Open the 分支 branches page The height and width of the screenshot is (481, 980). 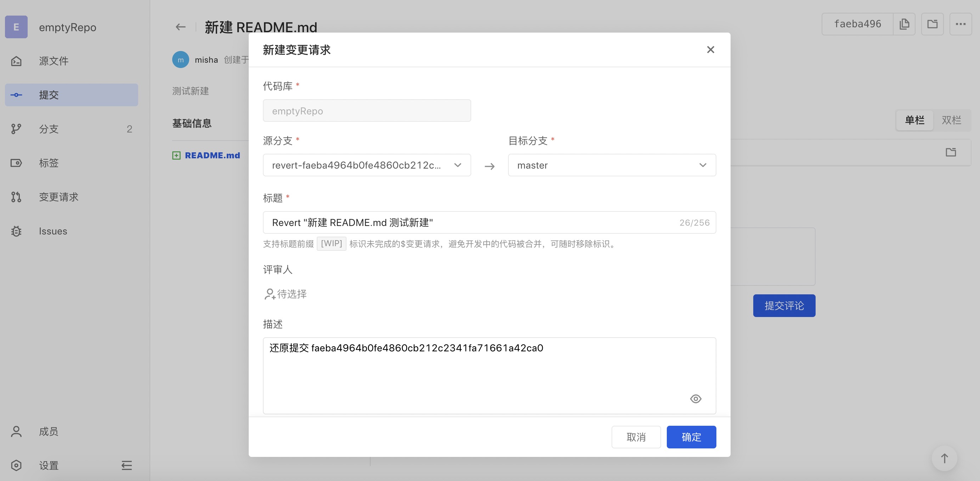tap(49, 129)
